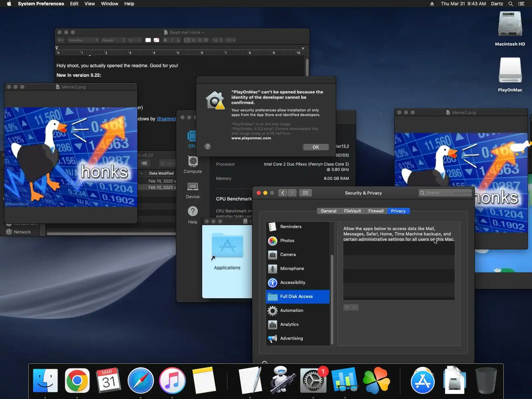Viewport: 532px width, 399px height.
Task: Toggle bold in the TextEdit toolbar
Action: 165,40
